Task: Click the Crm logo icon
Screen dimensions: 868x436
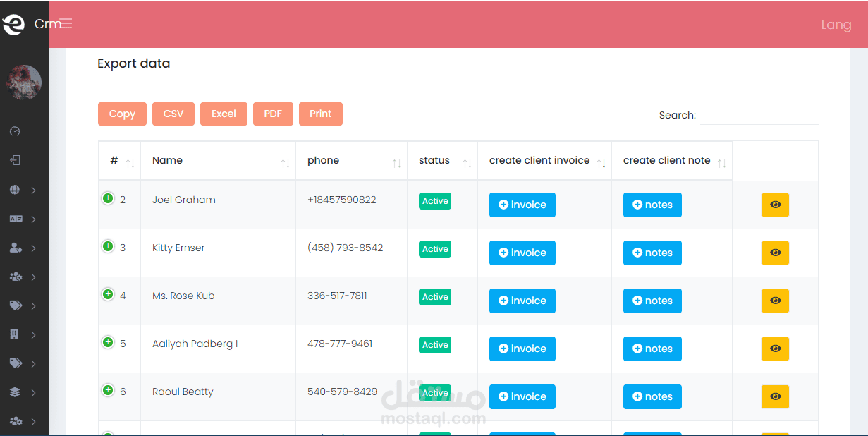Action: [x=13, y=24]
